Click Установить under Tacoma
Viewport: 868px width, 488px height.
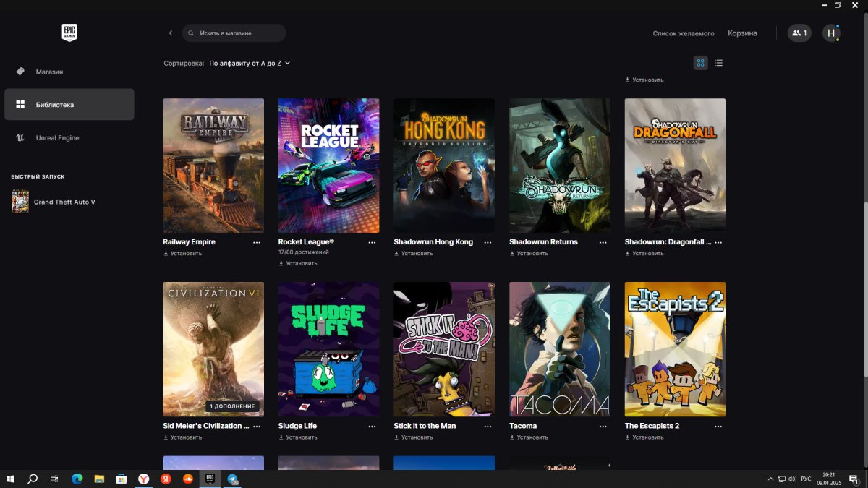click(x=529, y=437)
